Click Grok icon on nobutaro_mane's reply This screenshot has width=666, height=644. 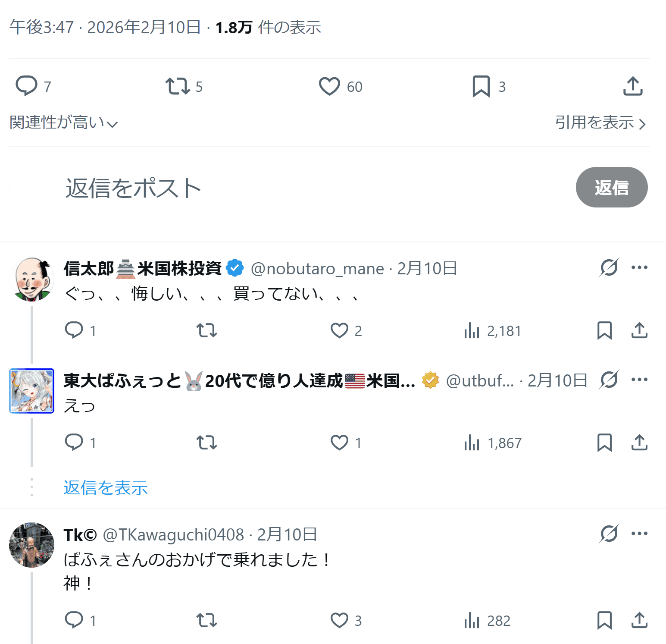click(609, 267)
